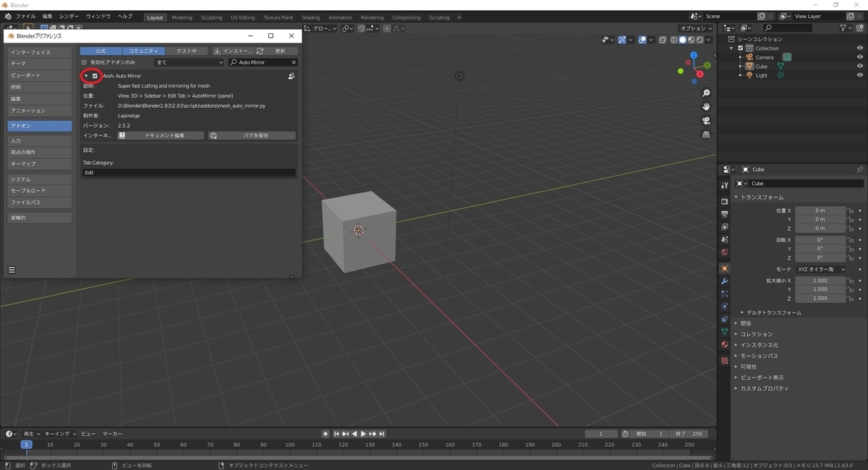Image resolution: width=868 pixels, height=470 pixels.
Task: Click the バグを報告 button
Action: point(252,135)
